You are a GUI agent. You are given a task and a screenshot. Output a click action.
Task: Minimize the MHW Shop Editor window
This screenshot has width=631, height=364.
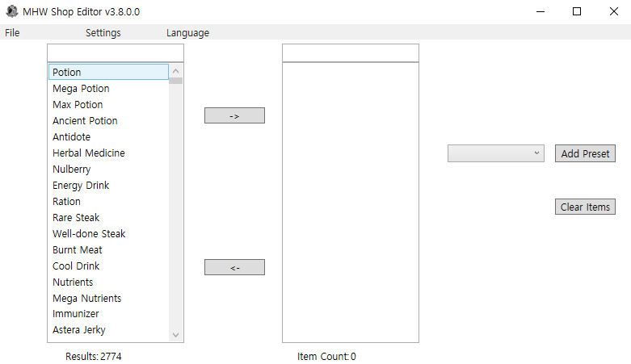click(x=541, y=11)
